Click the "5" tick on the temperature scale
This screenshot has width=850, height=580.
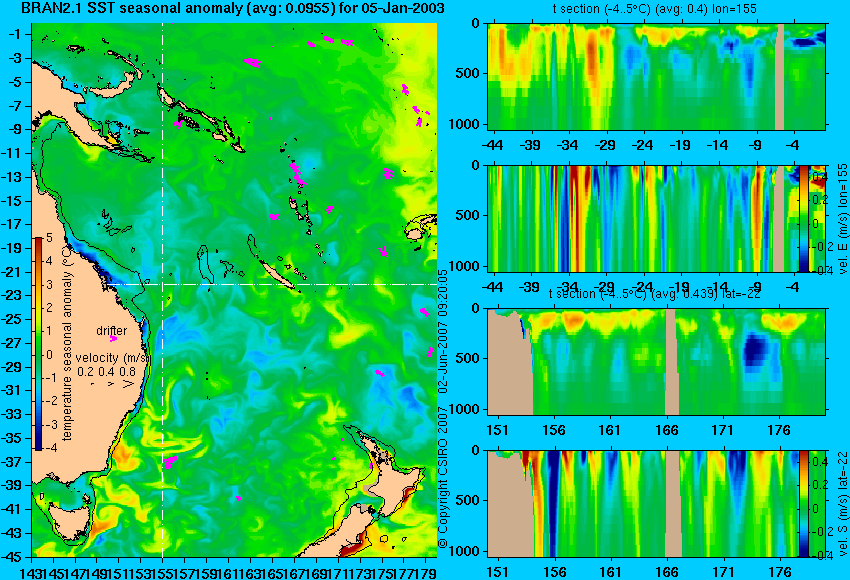[x=49, y=238]
